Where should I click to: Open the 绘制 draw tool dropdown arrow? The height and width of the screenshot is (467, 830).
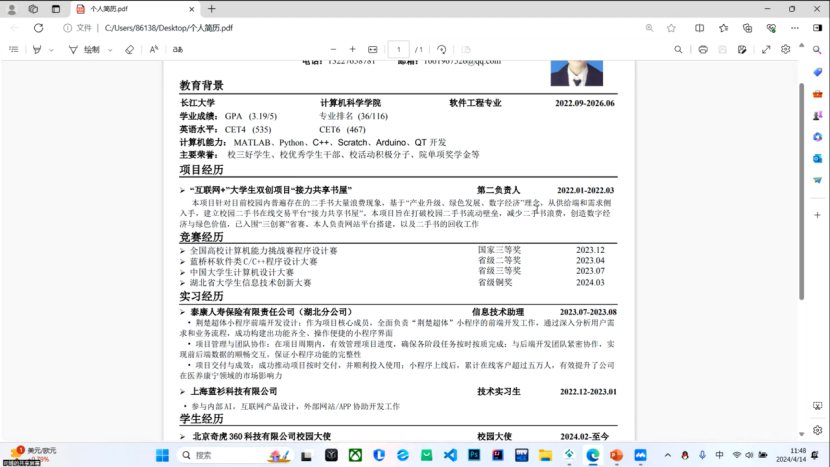[x=108, y=49]
